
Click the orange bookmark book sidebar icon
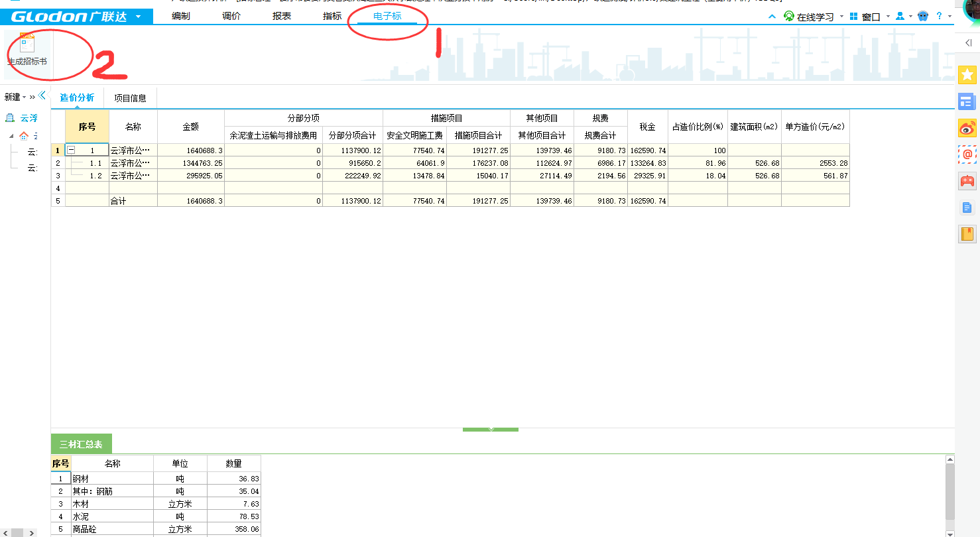(x=967, y=233)
